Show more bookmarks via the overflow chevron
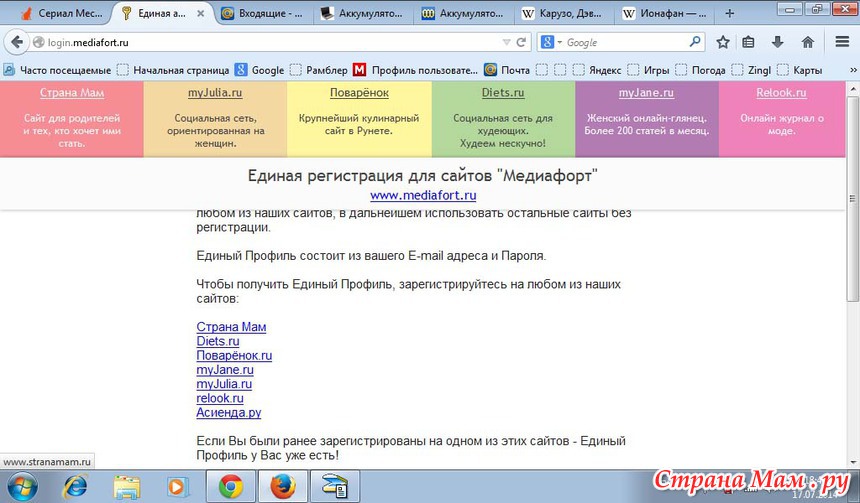Viewport: 860px width, 503px height. 853,70
